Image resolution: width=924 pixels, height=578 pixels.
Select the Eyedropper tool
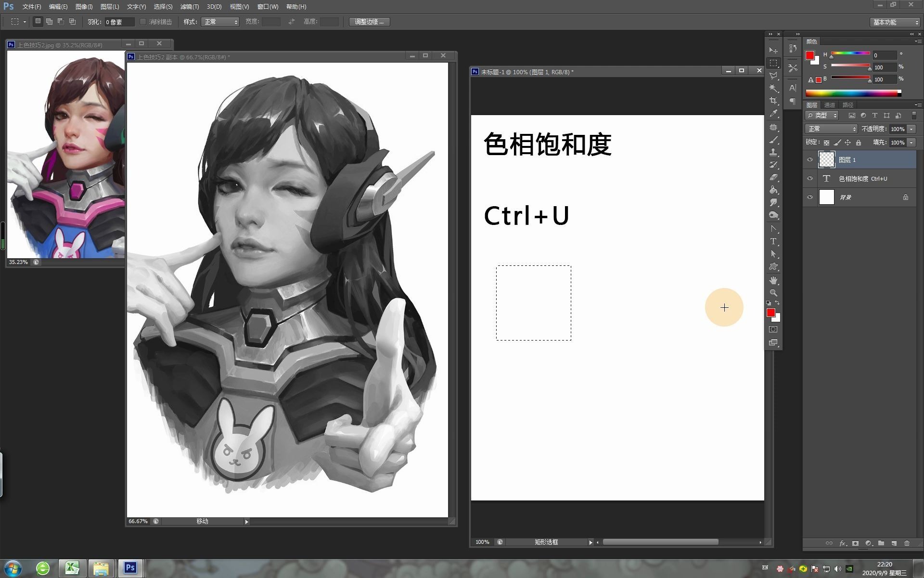click(773, 114)
